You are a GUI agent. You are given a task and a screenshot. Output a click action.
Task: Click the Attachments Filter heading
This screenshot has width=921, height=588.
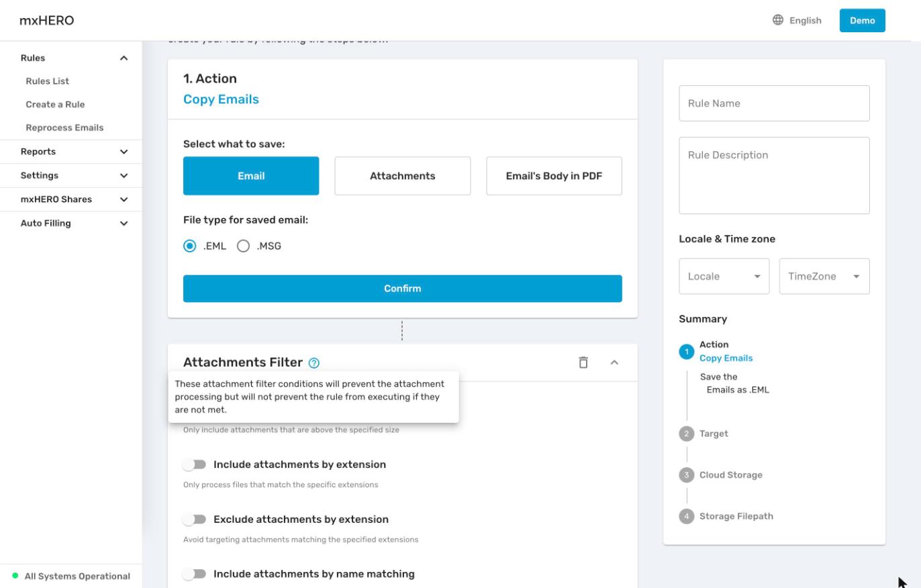243,362
